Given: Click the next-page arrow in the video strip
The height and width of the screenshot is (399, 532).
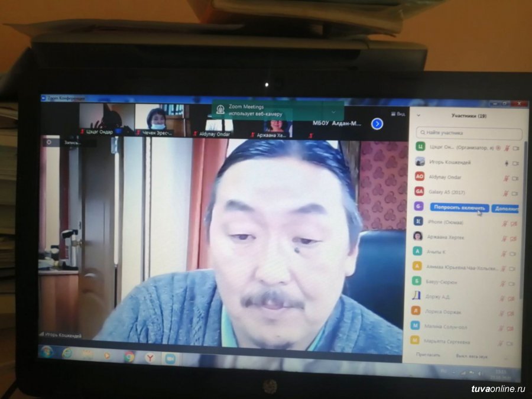Looking at the screenshot, I should (377, 124).
